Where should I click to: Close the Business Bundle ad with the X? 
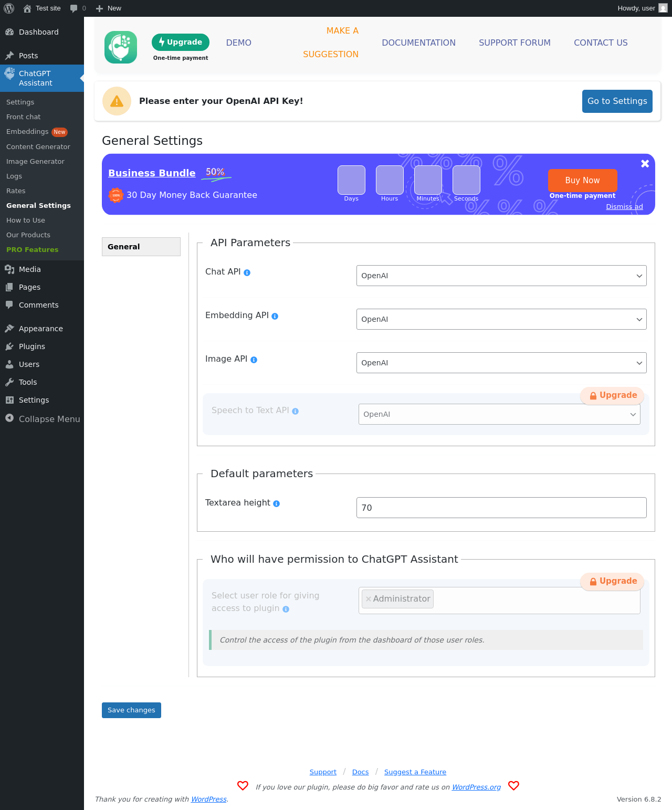(645, 164)
